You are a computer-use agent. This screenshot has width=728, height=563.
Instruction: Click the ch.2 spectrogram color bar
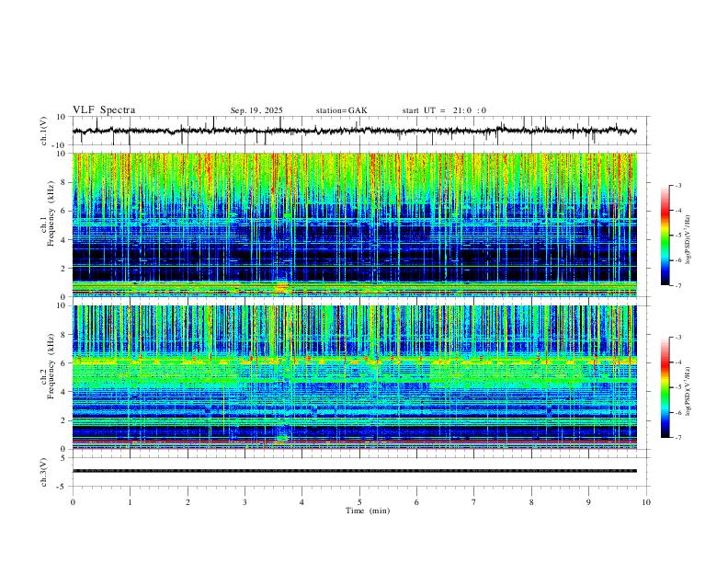[x=665, y=387]
